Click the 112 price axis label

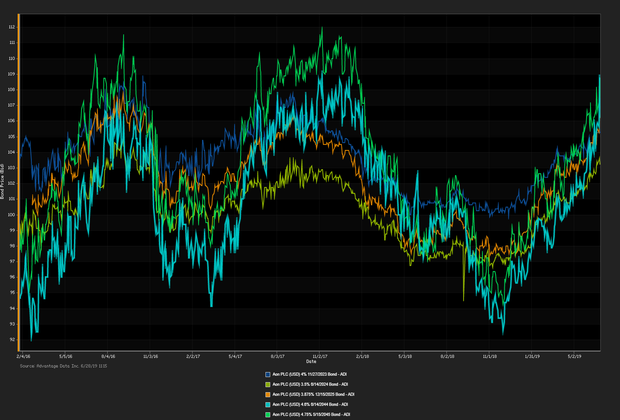tap(11, 27)
